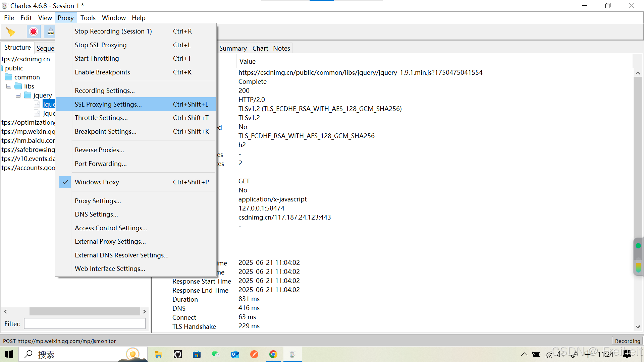Switch to the Summary tab
644x362 pixels.
point(233,48)
